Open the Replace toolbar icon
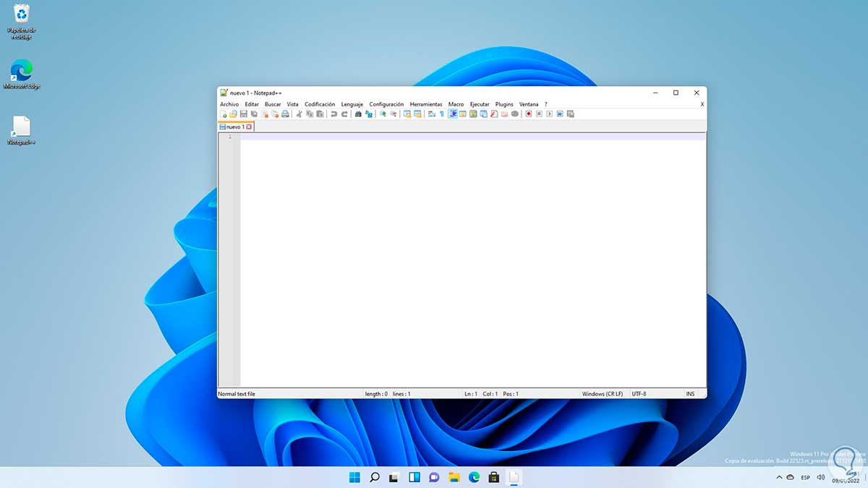868x488 pixels. [x=369, y=114]
